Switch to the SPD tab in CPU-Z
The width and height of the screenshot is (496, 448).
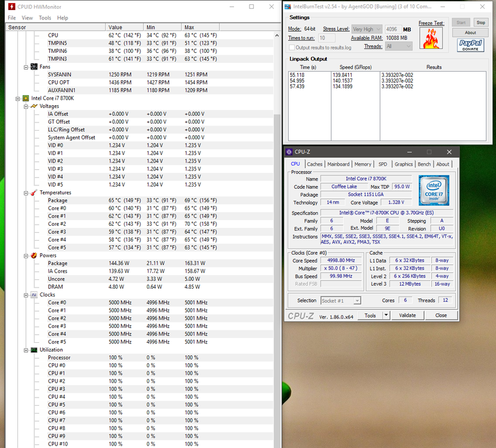click(x=383, y=164)
